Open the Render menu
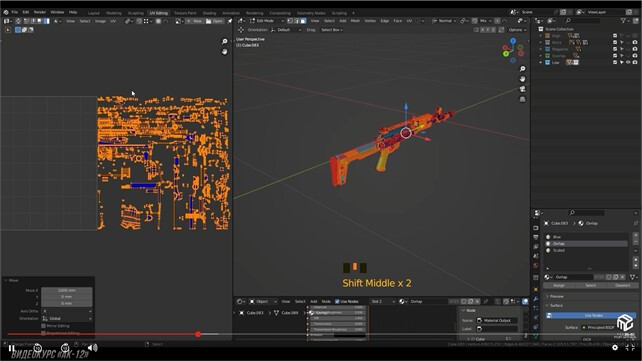Screen dimensions: 642x361 [40, 12]
